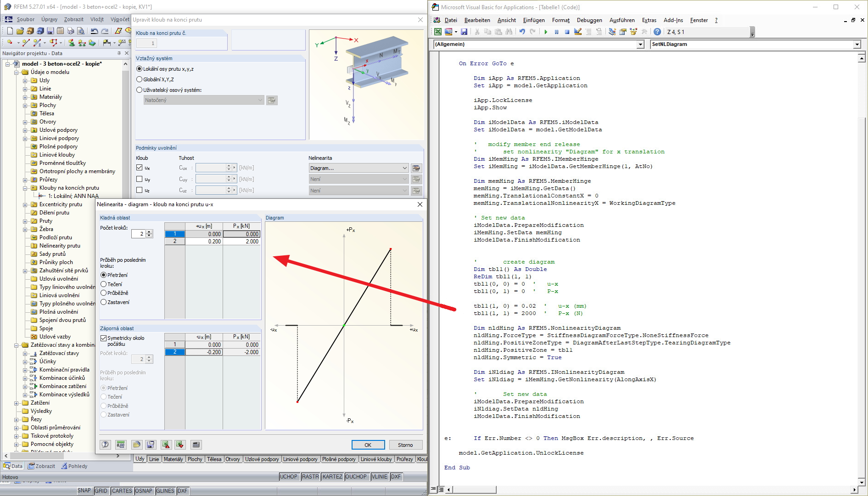Pause macro execution in VBA toolbar
The image size is (868, 496).
[556, 32]
